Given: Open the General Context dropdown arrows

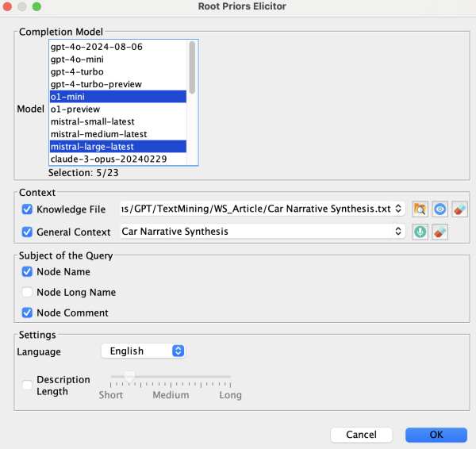Looking at the screenshot, I should 398,232.
